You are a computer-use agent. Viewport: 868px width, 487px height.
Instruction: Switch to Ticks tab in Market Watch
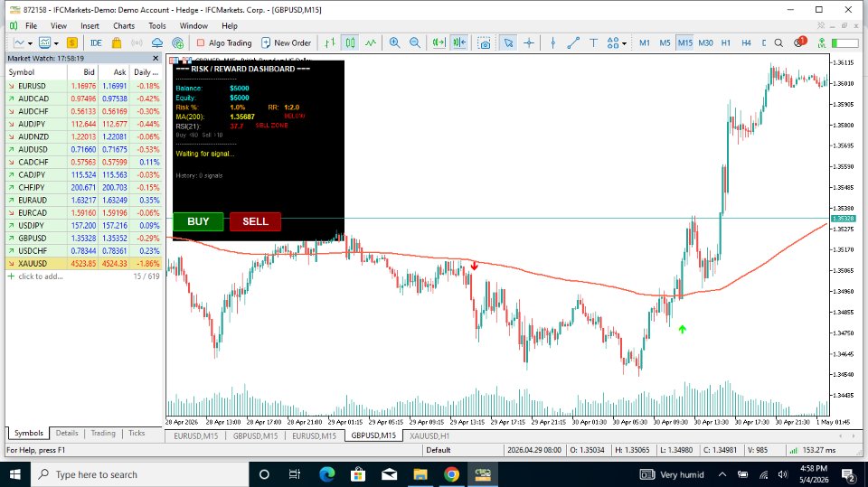137,434
